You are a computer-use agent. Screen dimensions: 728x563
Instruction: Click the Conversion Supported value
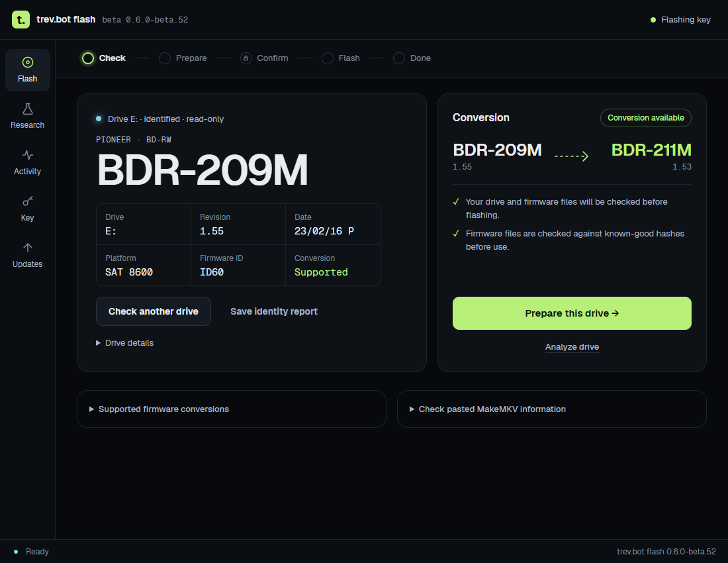321,272
